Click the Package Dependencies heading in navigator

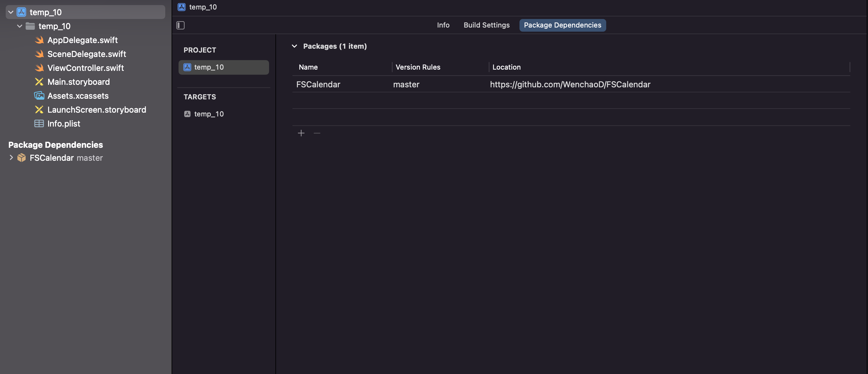point(56,145)
